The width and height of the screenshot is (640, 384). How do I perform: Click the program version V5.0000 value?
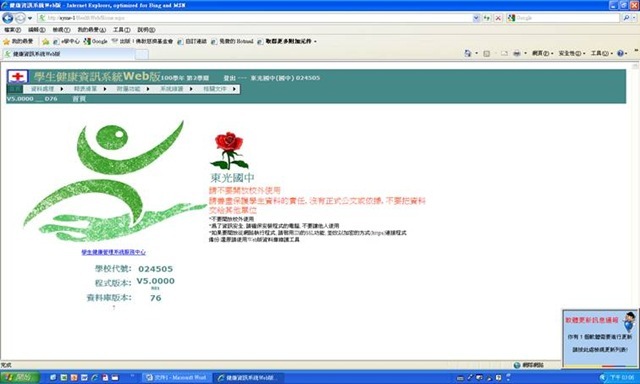click(156, 281)
